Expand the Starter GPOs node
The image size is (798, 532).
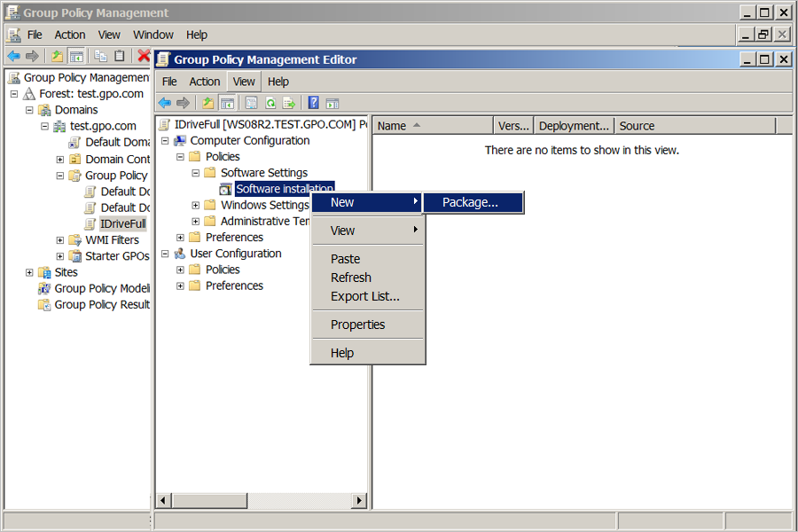60,256
